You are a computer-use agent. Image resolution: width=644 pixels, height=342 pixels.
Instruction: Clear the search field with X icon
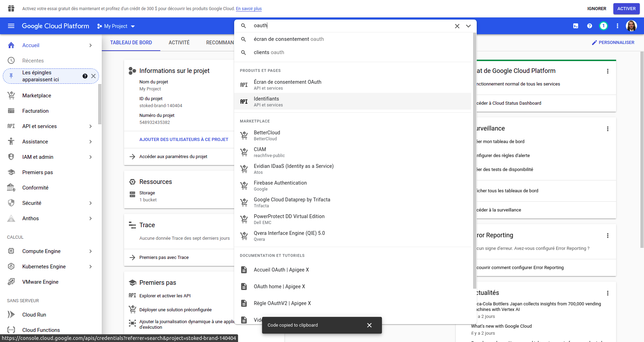457,26
